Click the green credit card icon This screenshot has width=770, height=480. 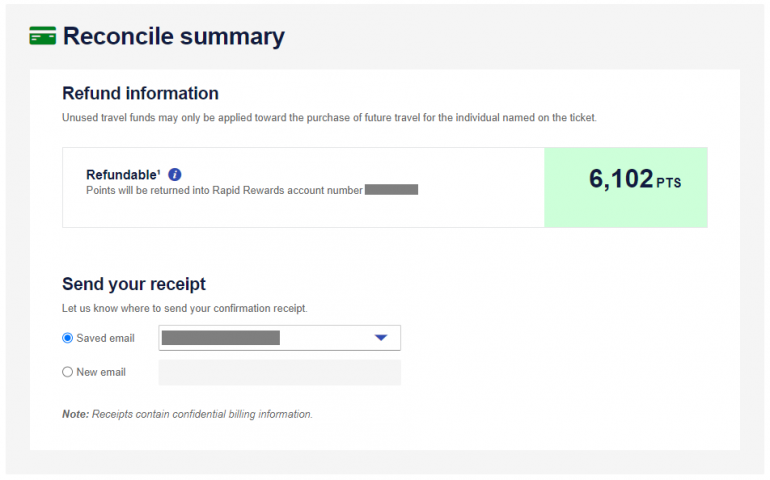43,37
